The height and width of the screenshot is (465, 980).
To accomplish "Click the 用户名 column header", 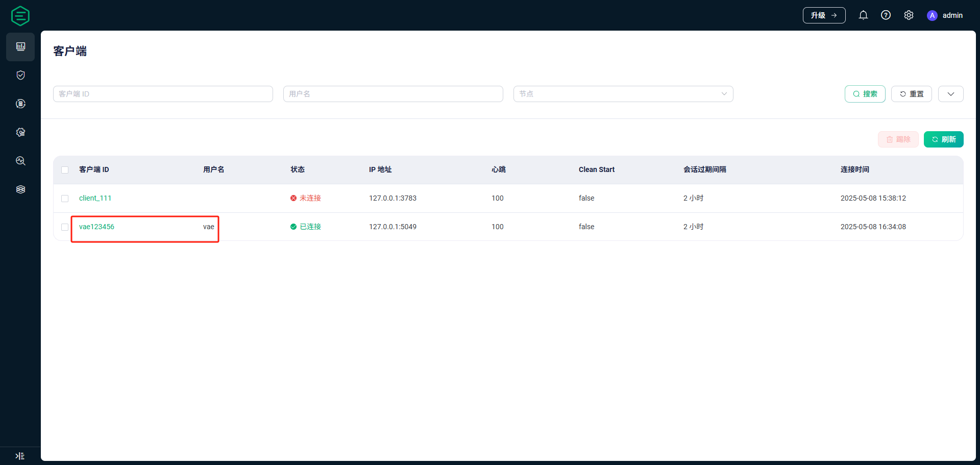I will pos(213,169).
